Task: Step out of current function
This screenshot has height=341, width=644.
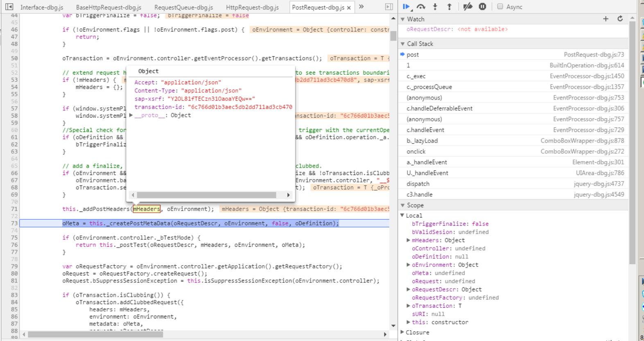Action: click(x=449, y=7)
